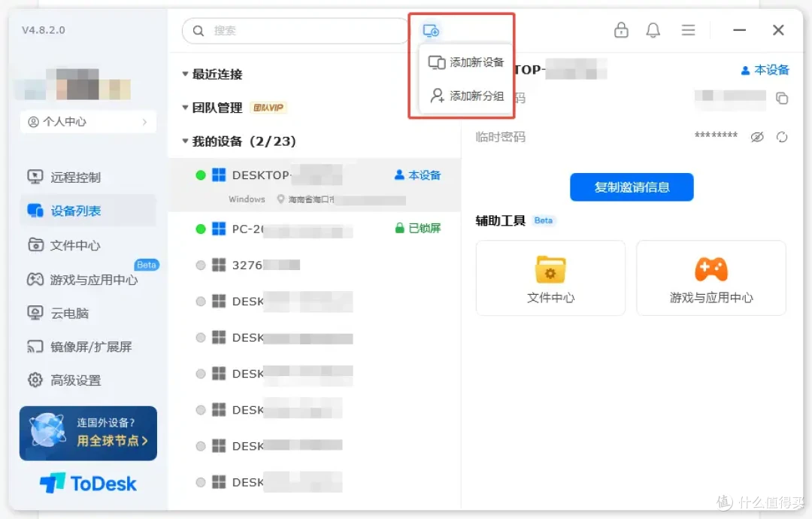Open 个人中心 personal center
Screen dimensions: 812x519
(x=88, y=122)
